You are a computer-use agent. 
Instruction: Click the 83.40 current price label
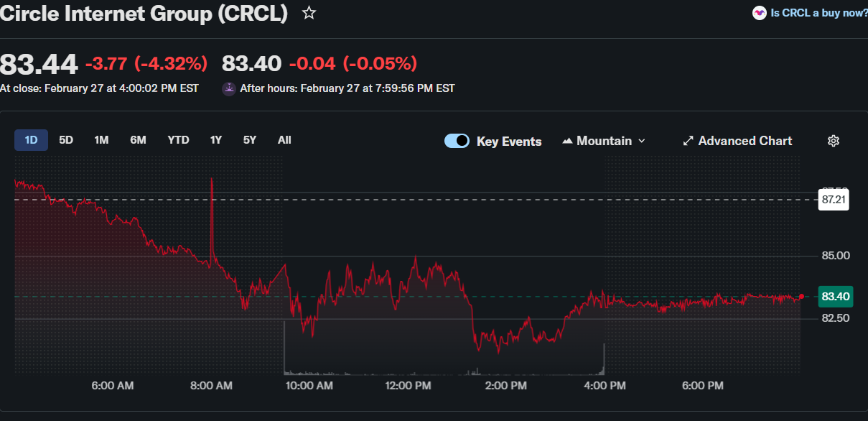tap(835, 296)
